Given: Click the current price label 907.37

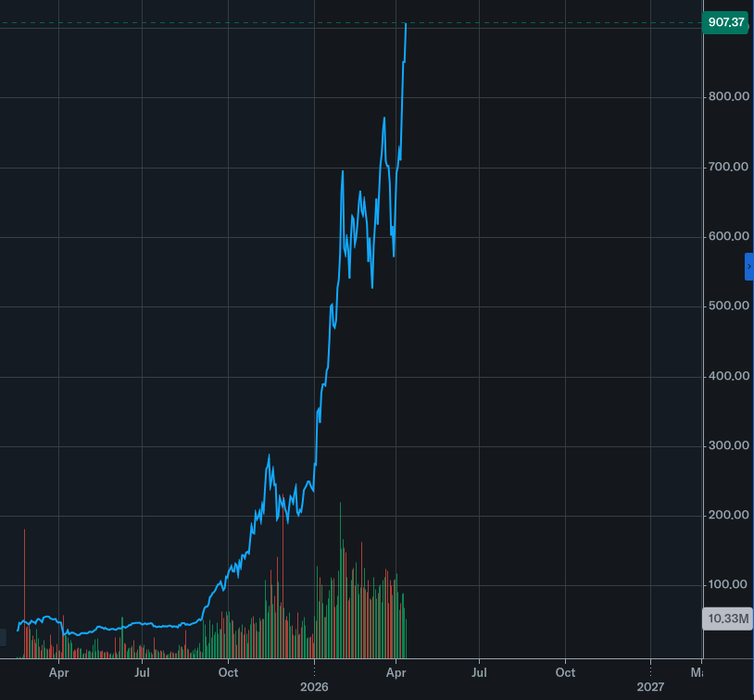Looking at the screenshot, I should click(x=725, y=22).
